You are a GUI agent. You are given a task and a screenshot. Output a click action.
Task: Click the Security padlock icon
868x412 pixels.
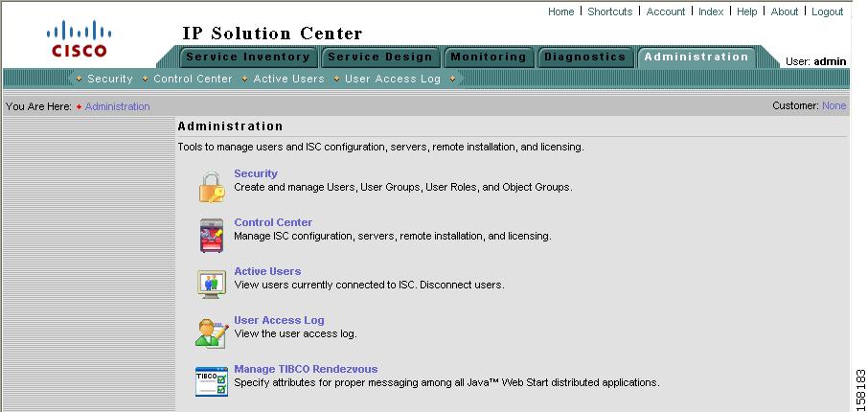point(212,187)
